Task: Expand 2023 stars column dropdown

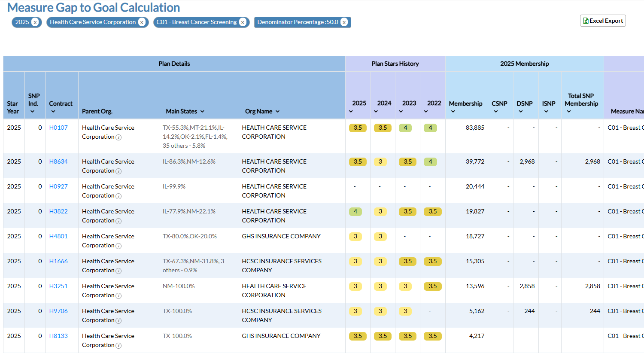Action: pyautogui.click(x=401, y=112)
